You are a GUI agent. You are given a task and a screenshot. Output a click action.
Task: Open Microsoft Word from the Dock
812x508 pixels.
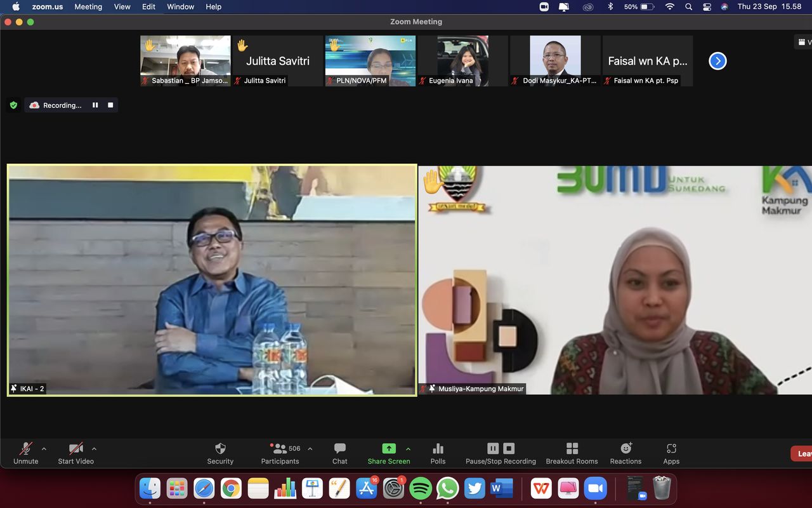click(502, 488)
